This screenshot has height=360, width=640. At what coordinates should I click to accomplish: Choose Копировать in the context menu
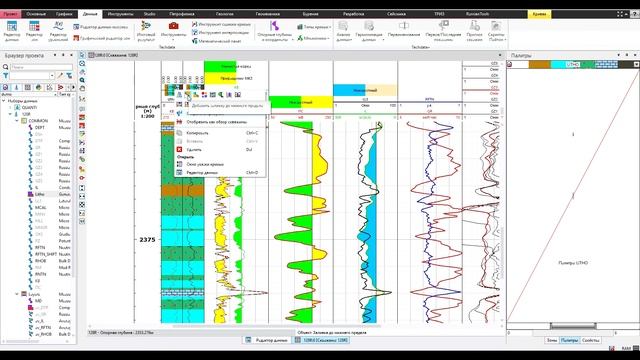coord(220,133)
